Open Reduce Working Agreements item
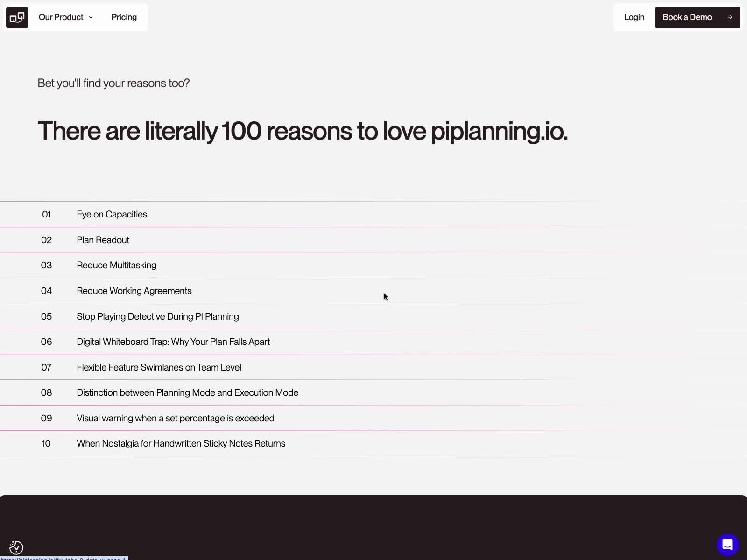747x560 pixels. click(x=134, y=291)
